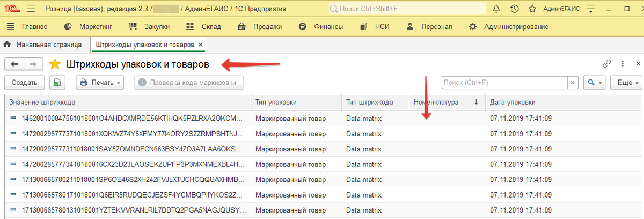Click Проверка кода маркировки button
Screen dimensions: 644x219
[188, 83]
